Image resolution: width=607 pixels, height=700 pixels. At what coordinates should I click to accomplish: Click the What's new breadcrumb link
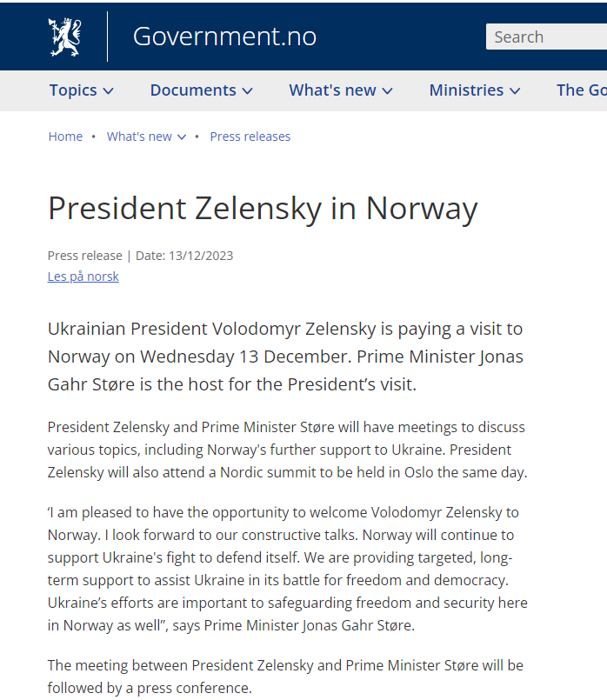139,137
